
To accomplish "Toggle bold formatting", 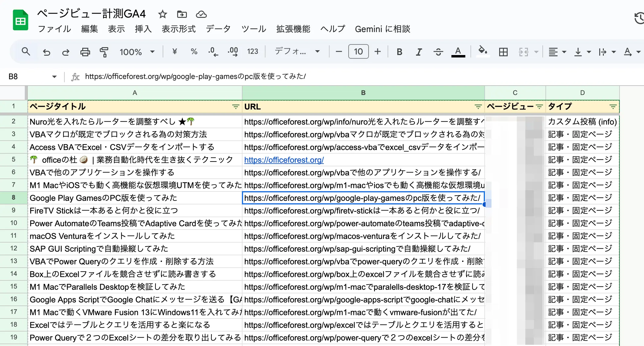I will [399, 52].
